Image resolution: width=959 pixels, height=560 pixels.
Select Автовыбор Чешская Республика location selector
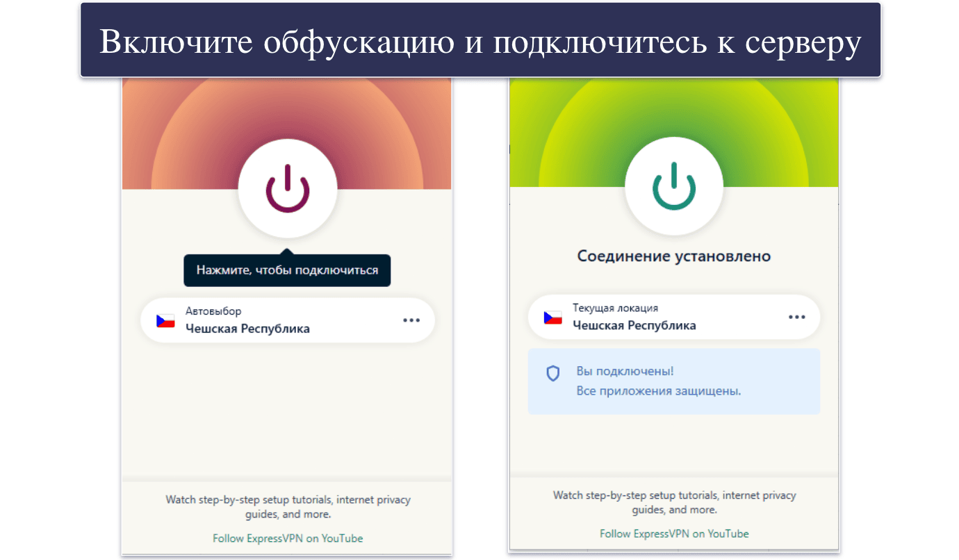click(x=288, y=320)
